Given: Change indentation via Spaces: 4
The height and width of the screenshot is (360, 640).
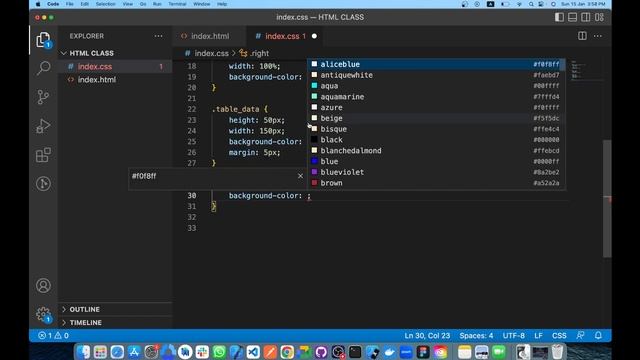Looking at the screenshot, I should (476, 336).
